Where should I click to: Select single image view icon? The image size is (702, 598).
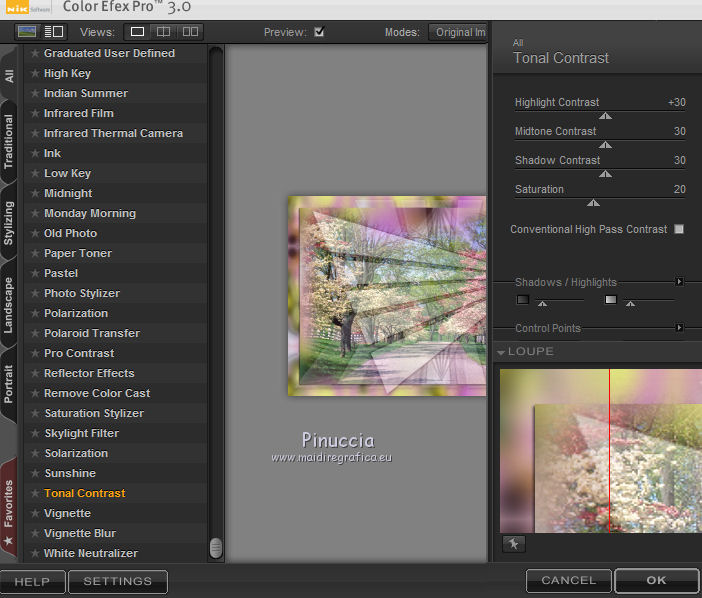click(137, 32)
